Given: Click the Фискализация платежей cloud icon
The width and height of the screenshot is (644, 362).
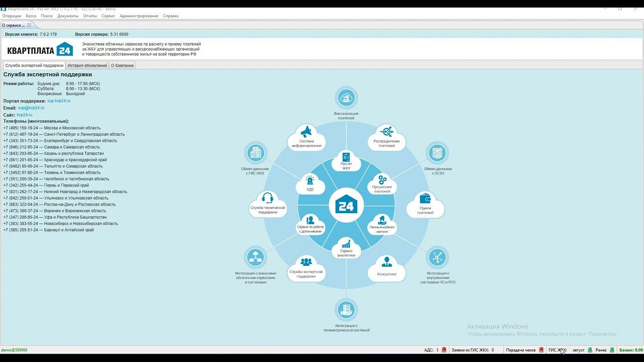Looking at the screenshot, I should [346, 98].
